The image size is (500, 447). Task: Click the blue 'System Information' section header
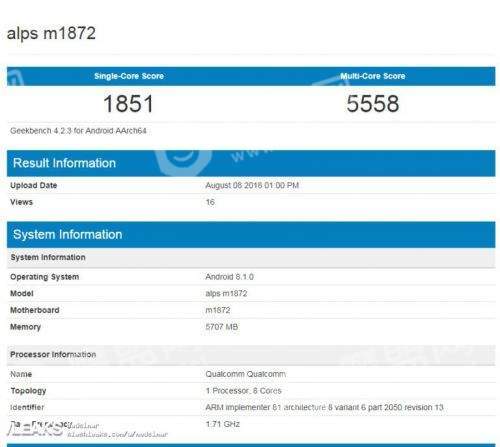tap(251, 235)
